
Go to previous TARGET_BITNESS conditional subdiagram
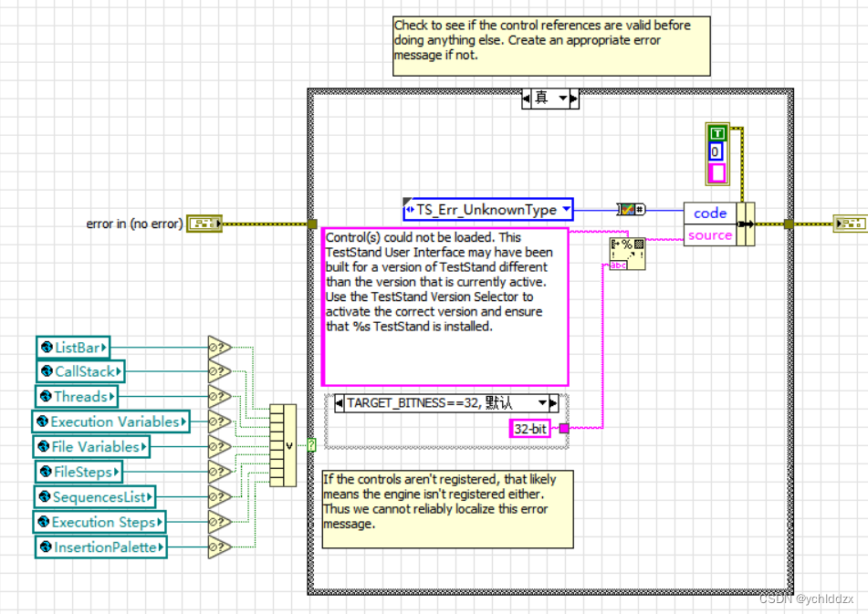[x=339, y=402]
